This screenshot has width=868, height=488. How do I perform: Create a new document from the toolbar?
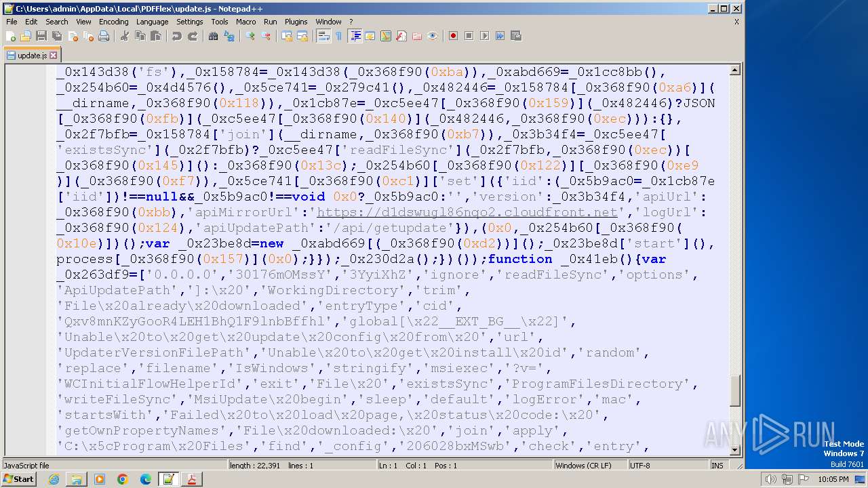click(11, 36)
